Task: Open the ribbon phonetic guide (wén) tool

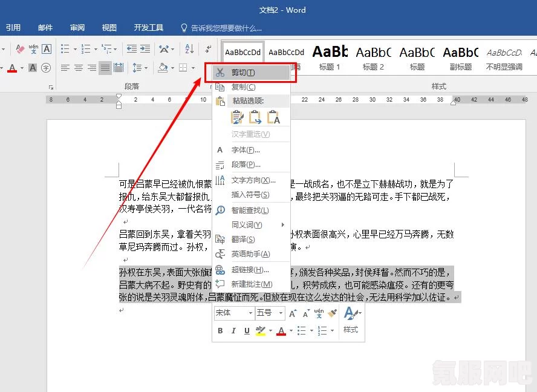Action: pyautogui.click(x=33, y=49)
